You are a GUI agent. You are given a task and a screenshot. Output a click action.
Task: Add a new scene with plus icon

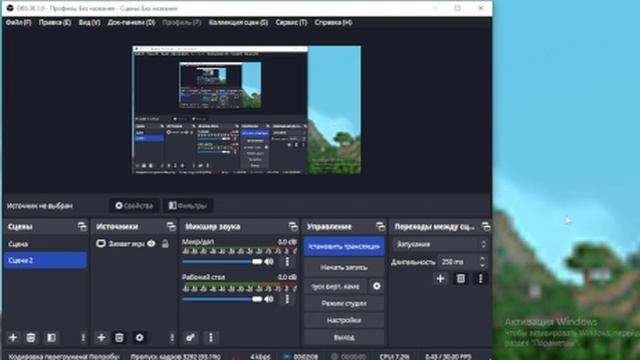13,338
